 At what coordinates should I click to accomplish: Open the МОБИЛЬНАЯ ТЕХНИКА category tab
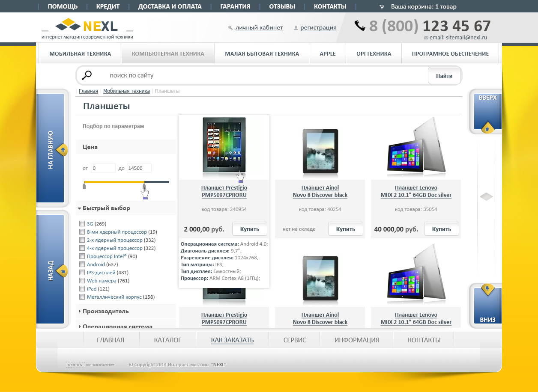tap(80, 53)
